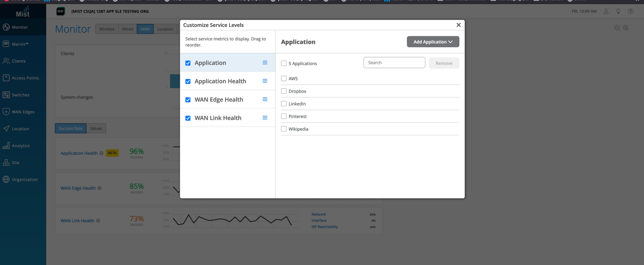This screenshot has width=644, height=265.
Task: Switch to the Wireless tab
Action: (x=107, y=29)
